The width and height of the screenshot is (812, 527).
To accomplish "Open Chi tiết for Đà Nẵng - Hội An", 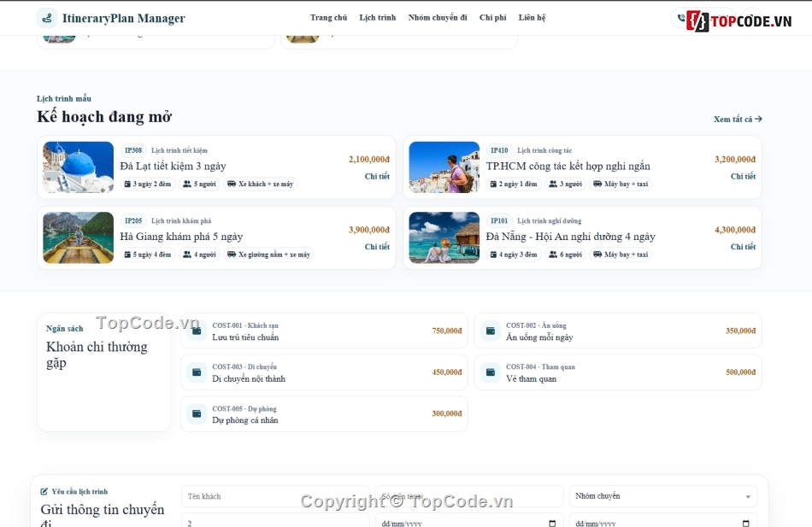I will point(743,247).
